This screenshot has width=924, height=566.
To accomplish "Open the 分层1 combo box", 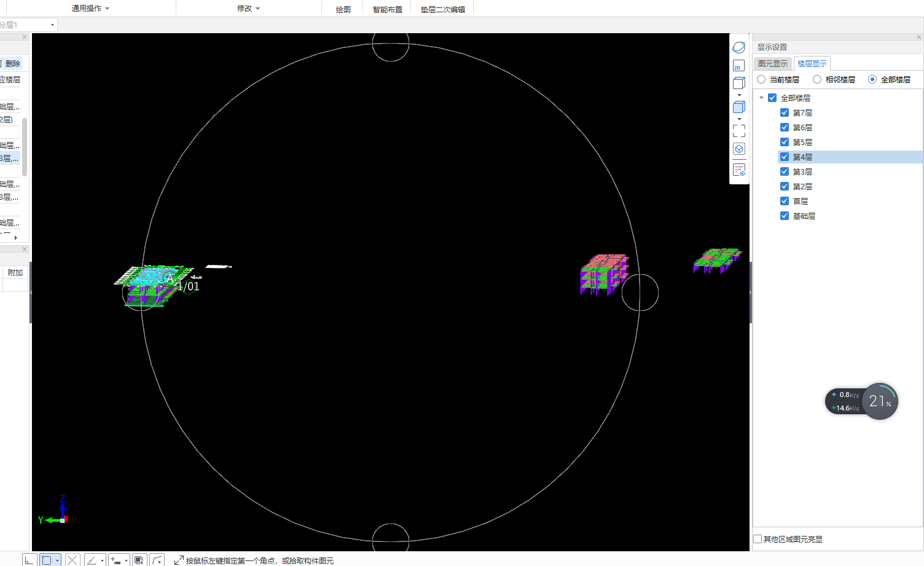I will (x=28, y=25).
